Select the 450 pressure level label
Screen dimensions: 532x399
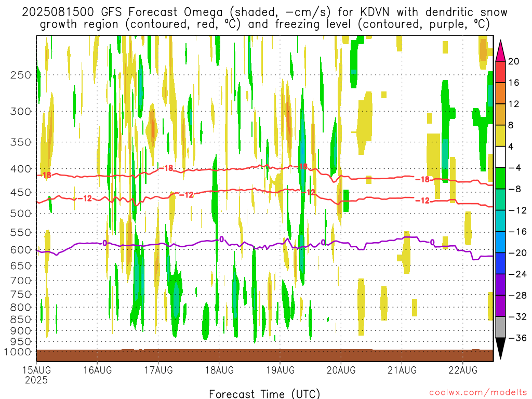coord(21,192)
